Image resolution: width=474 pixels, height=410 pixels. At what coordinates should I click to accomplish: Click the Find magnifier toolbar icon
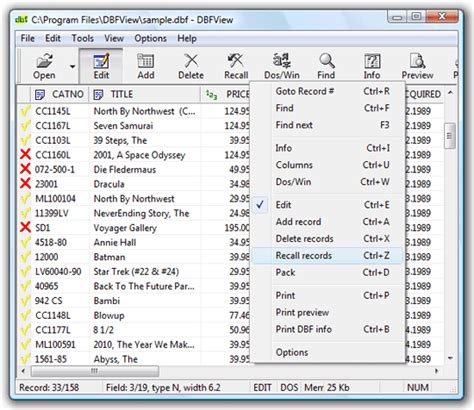coord(326,66)
